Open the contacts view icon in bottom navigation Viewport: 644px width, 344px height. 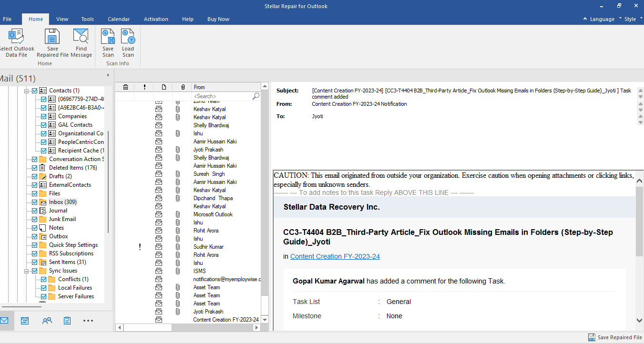(x=47, y=321)
